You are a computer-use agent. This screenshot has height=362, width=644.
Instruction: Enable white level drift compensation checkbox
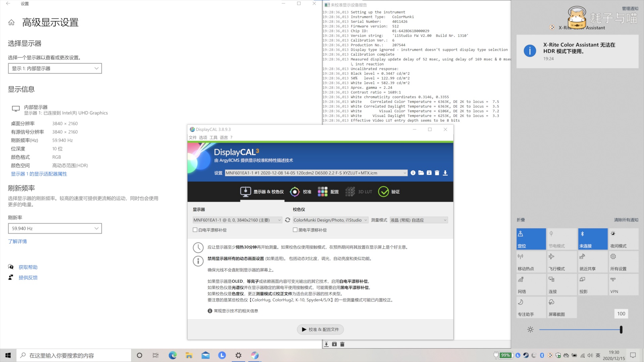pos(195,230)
